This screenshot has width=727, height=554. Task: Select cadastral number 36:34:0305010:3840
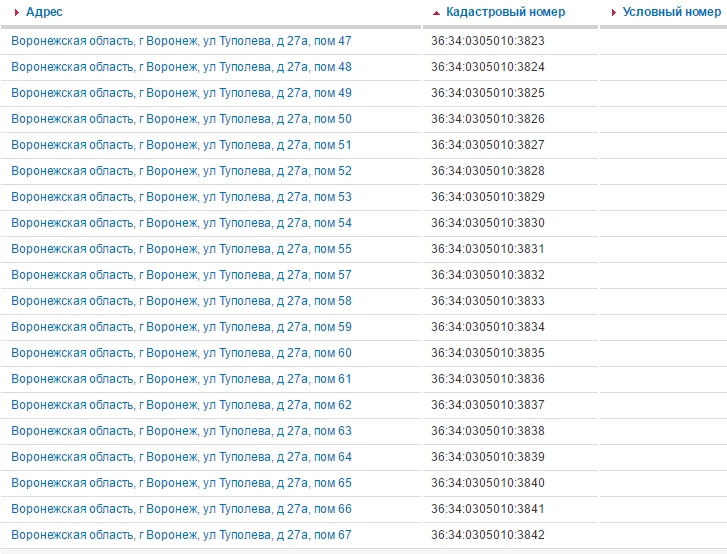488,482
